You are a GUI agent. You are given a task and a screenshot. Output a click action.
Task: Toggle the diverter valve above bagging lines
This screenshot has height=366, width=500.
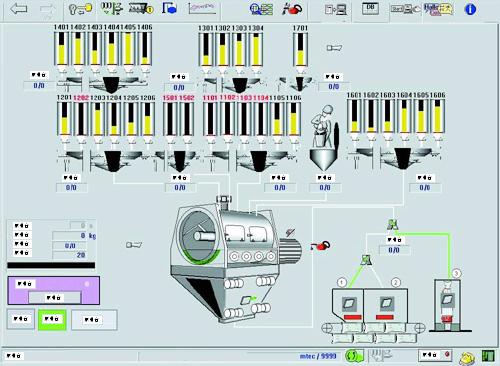click(x=393, y=224)
